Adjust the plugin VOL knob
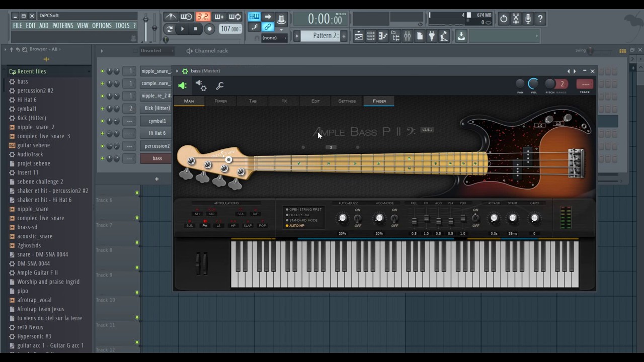Image resolution: width=644 pixels, height=362 pixels. tap(533, 83)
